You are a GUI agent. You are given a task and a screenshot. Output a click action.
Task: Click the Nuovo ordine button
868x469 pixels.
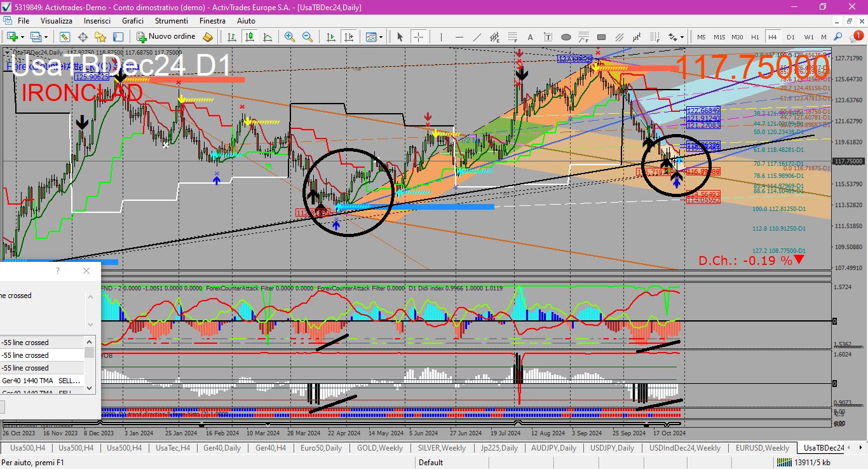tap(165, 37)
